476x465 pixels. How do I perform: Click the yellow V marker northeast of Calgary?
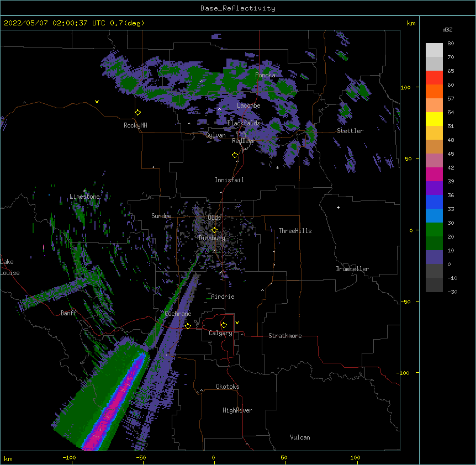(x=237, y=323)
